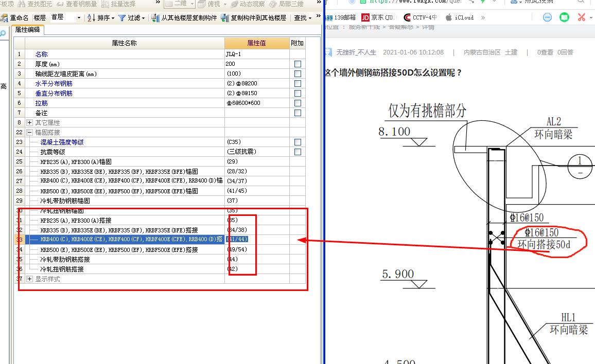Click the selected (41/44) lap value field
Viewport: 595px width, 364px height.
[x=237, y=239]
